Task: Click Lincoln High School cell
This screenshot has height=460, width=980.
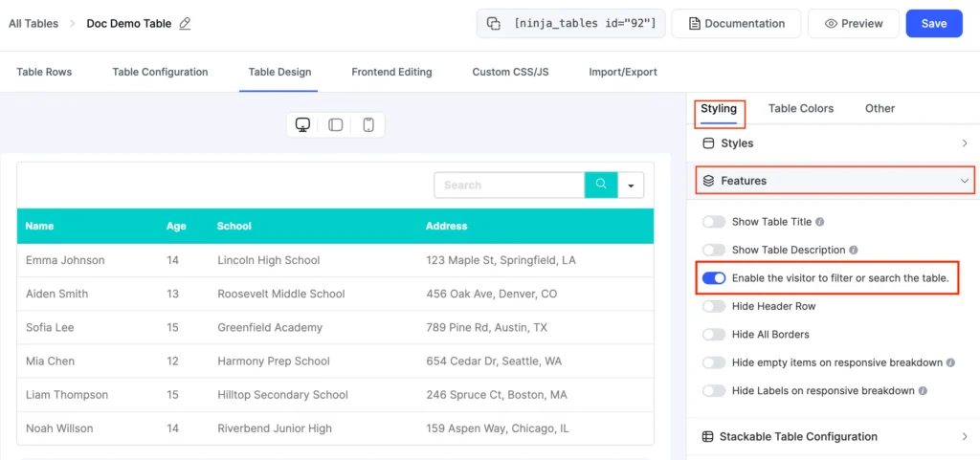Action: [x=269, y=260]
